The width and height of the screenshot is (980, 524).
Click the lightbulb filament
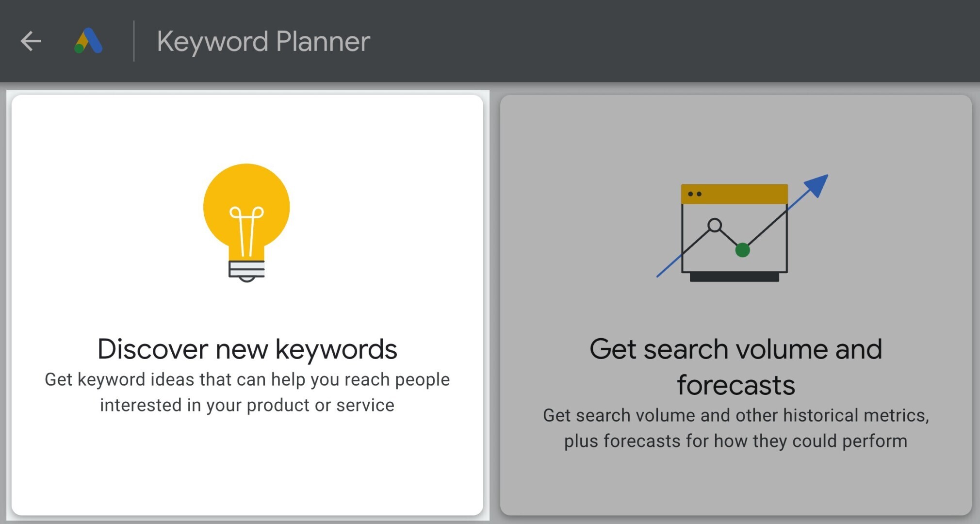tap(246, 231)
